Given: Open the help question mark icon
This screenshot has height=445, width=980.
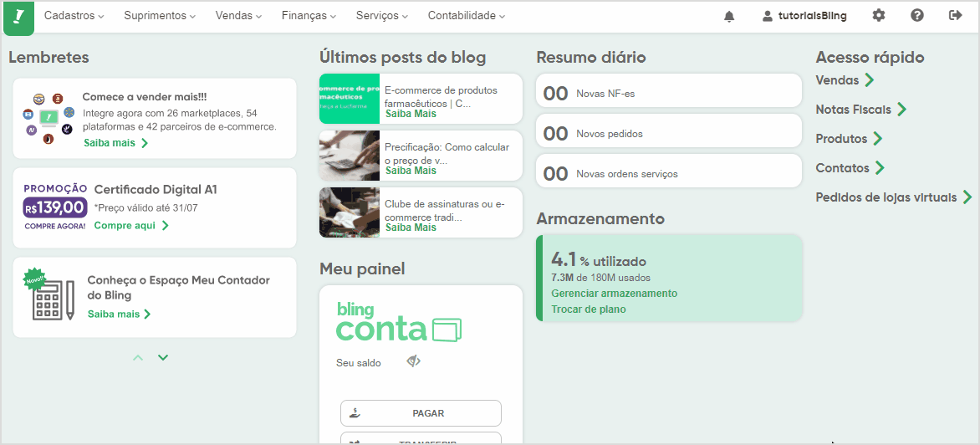Looking at the screenshot, I should (x=917, y=16).
